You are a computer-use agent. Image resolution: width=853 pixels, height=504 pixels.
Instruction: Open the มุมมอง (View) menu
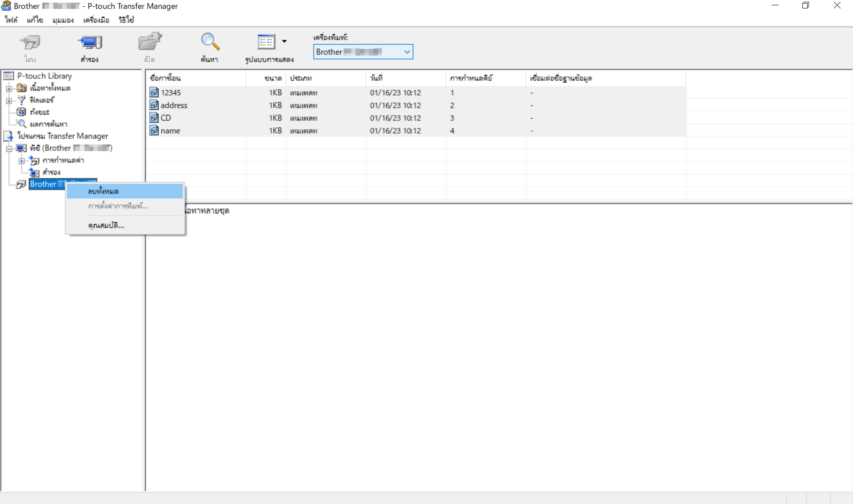pyautogui.click(x=63, y=20)
